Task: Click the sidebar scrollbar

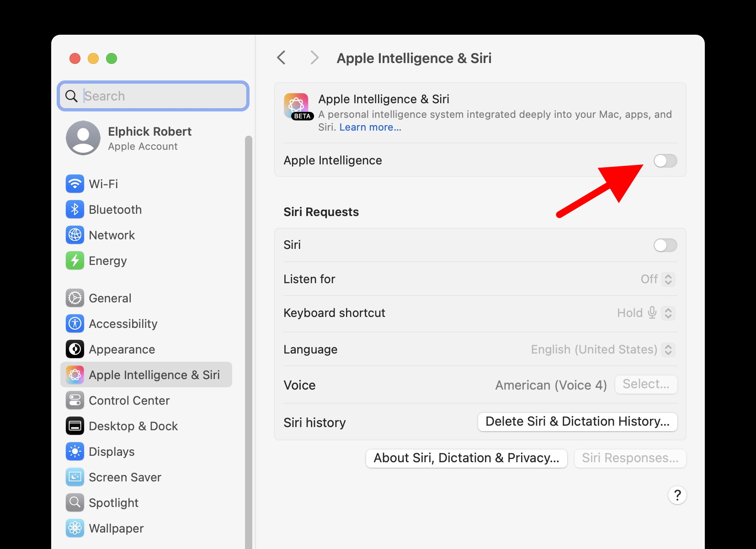Action: coord(249,343)
